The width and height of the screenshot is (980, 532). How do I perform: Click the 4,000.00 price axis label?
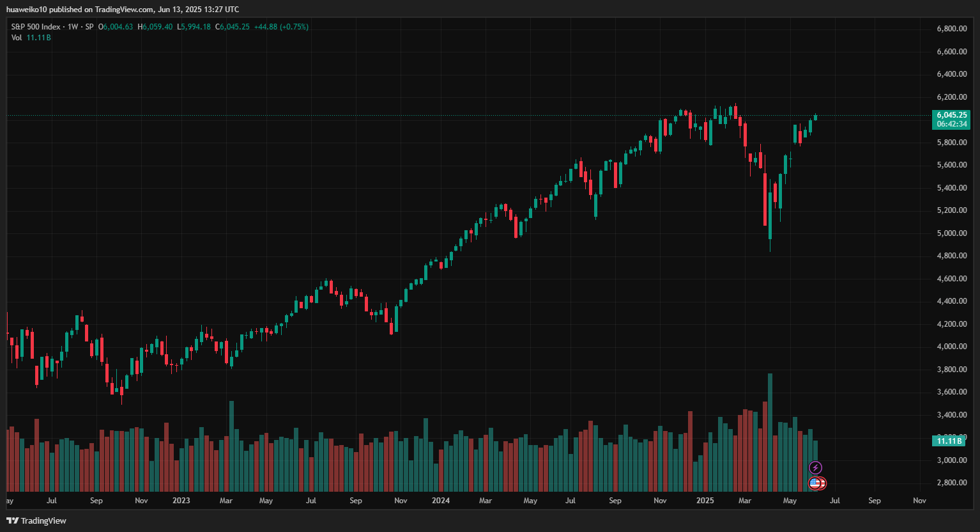(951, 347)
